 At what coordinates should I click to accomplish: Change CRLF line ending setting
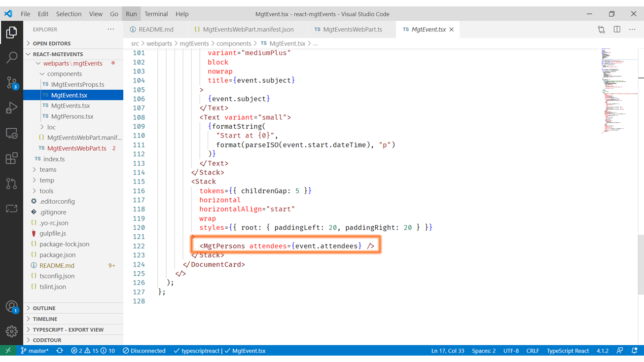[532, 351]
